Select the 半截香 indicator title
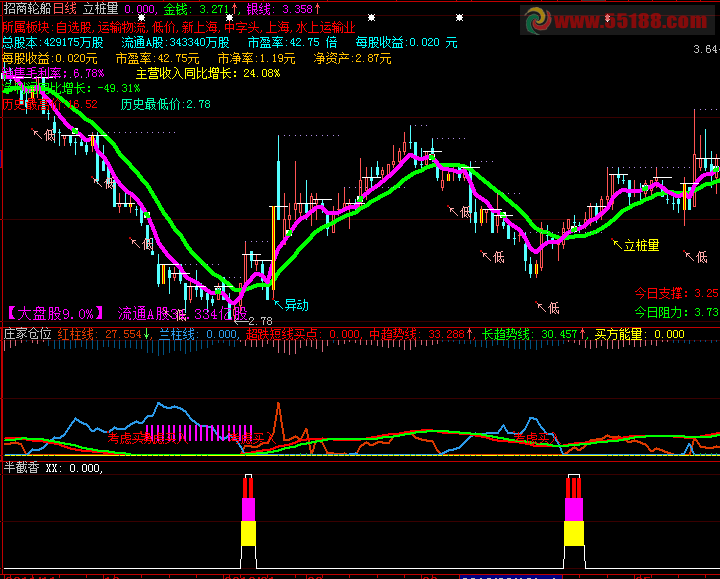The height and width of the screenshot is (579, 720). click(22, 467)
